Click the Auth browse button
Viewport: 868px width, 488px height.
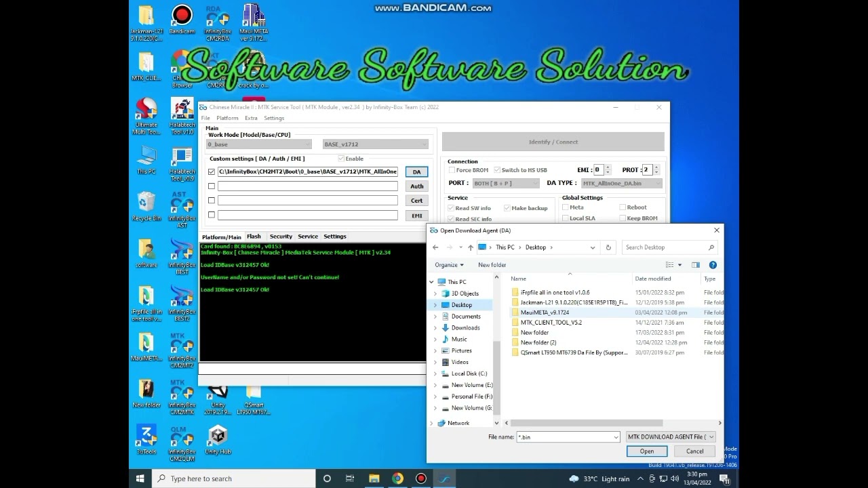[x=416, y=186]
